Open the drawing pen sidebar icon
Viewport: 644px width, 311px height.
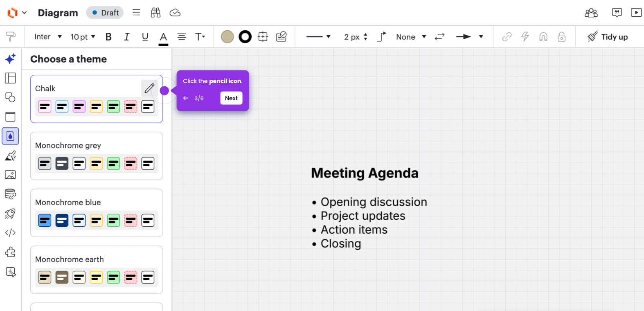tap(11, 155)
